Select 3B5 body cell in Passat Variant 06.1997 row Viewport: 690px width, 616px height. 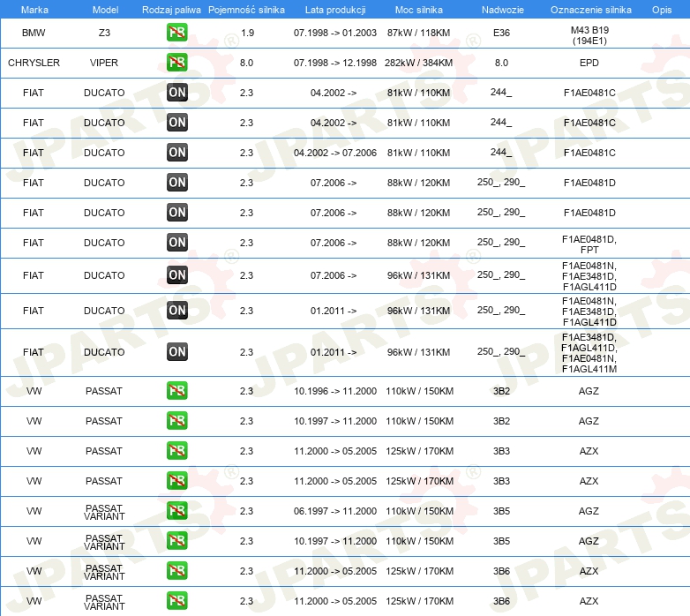(x=501, y=511)
